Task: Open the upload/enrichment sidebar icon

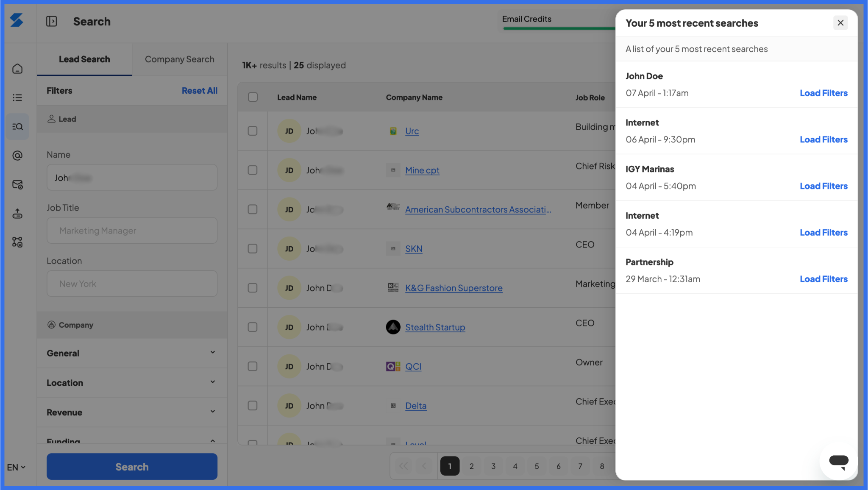Action: (17, 213)
